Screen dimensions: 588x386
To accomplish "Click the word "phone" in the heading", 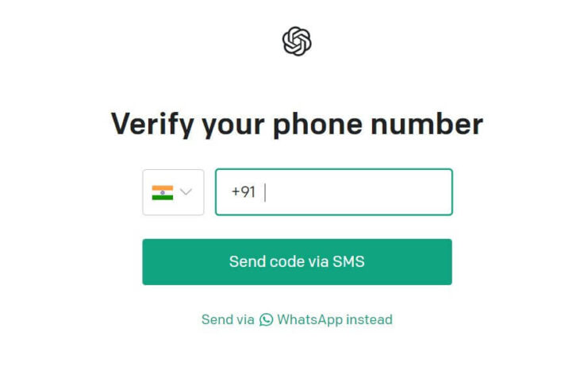I will point(317,125).
